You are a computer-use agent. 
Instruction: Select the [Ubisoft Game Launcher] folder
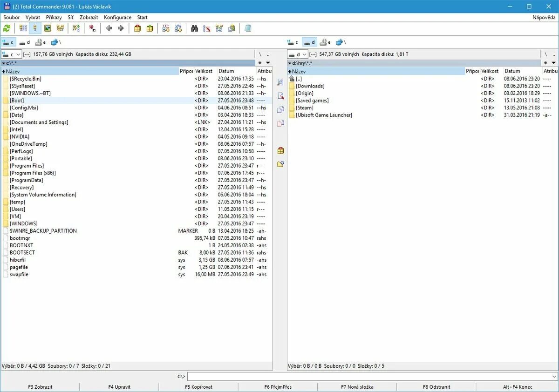[324, 115]
